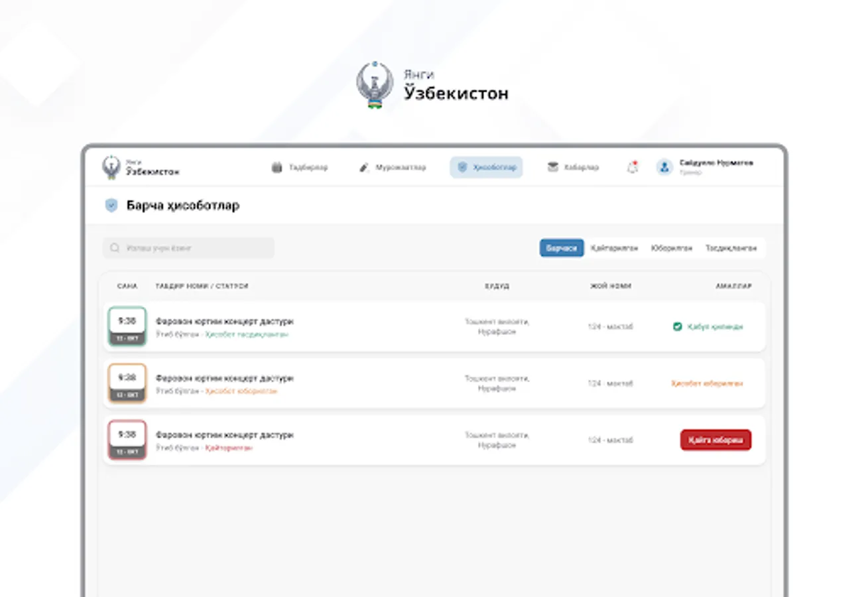Click the ТАДБИР НОМИ / СТАТУСИ column header

pyautogui.click(x=202, y=287)
